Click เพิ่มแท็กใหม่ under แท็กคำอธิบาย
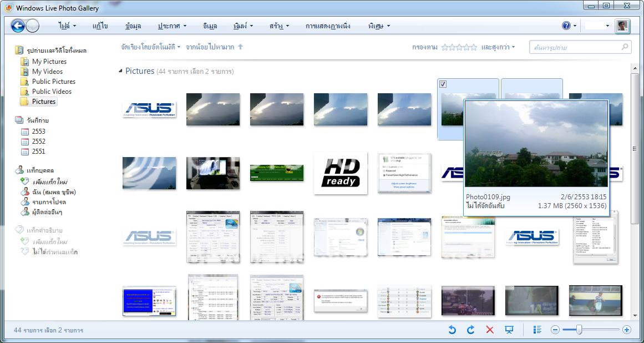The height and width of the screenshot is (343, 644). 50,241
